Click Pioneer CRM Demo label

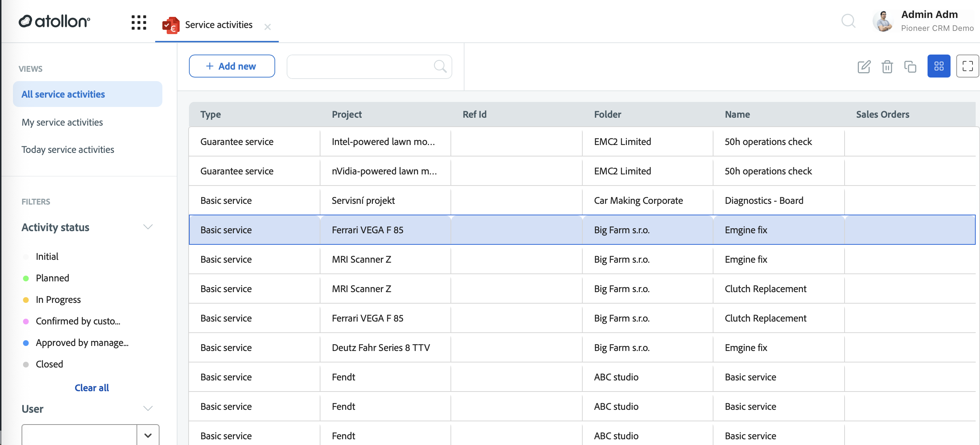[937, 28]
